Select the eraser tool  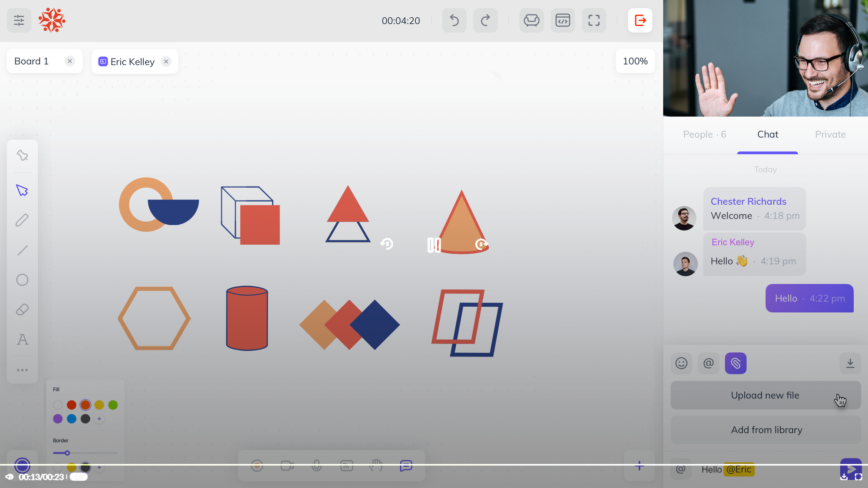point(22,310)
